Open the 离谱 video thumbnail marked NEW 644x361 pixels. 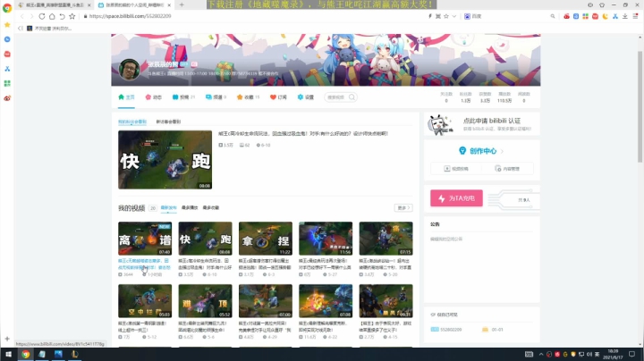(145, 239)
